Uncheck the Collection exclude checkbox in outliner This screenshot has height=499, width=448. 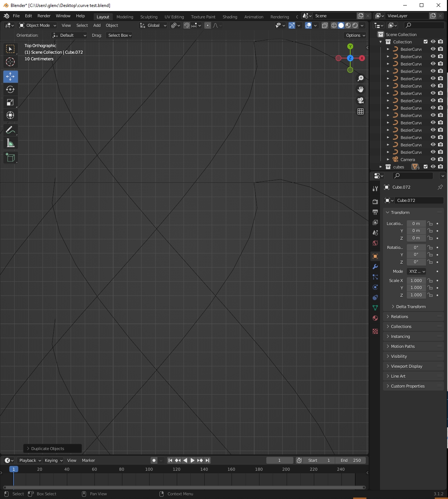pyautogui.click(x=426, y=42)
